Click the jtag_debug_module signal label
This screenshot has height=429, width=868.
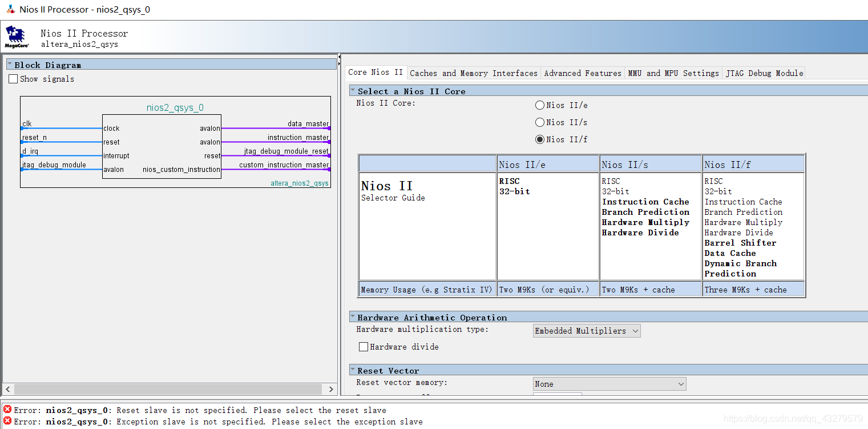click(x=54, y=165)
